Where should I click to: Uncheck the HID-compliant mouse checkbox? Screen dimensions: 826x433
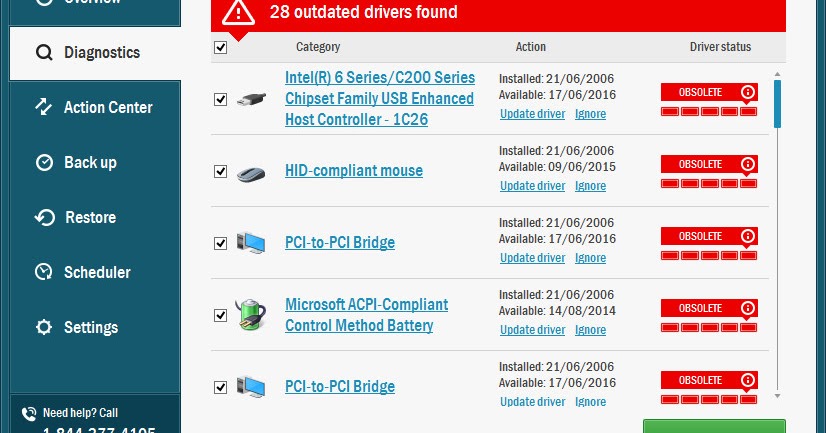pyautogui.click(x=221, y=172)
